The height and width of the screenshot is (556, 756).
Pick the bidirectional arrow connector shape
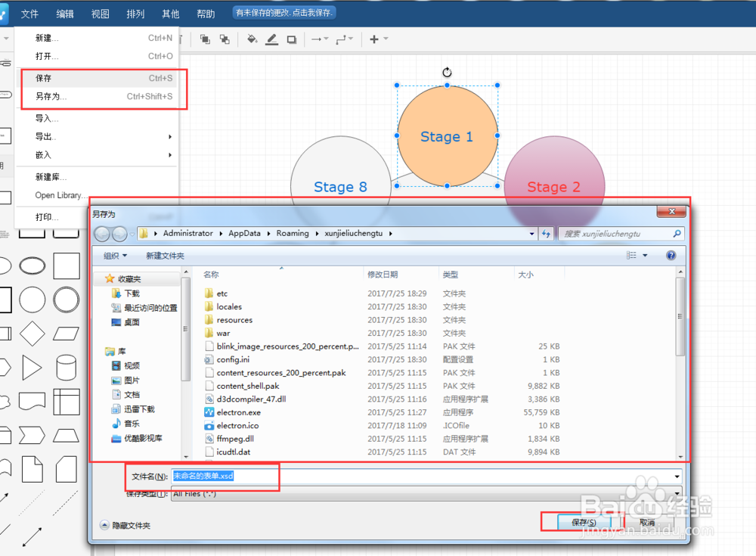32,537
